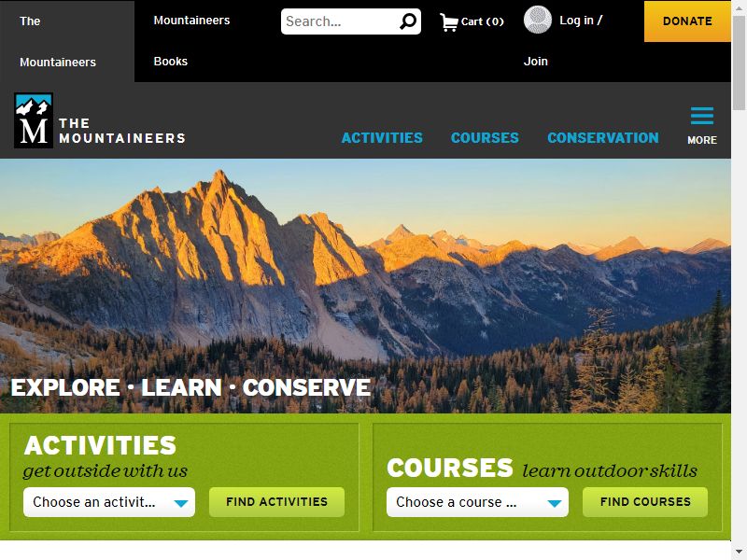Open the CONSERVATION navigation menu
Image resolution: width=747 pixels, height=560 pixels.
pyautogui.click(x=603, y=137)
